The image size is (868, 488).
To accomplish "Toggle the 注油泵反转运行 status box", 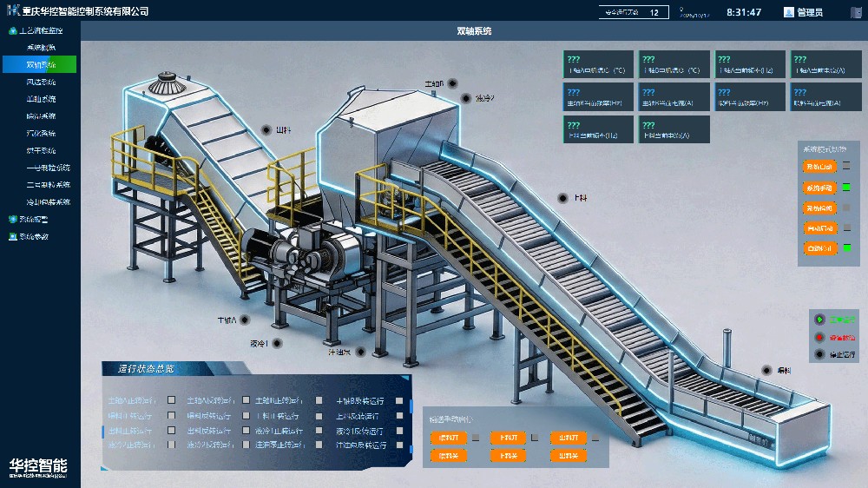I will click(x=399, y=445).
